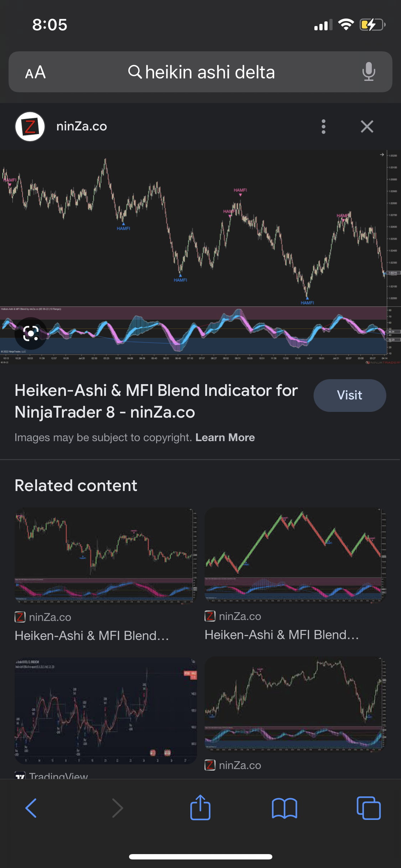Tap the Google Lens icon on chart
The image size is (401, 868).
(31, 334)
